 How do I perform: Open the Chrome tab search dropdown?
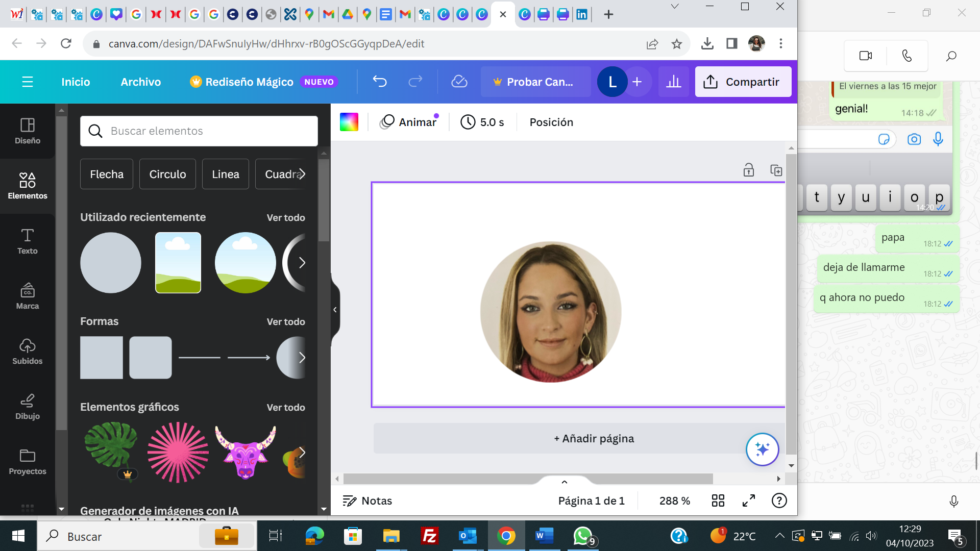coord(674,7)
